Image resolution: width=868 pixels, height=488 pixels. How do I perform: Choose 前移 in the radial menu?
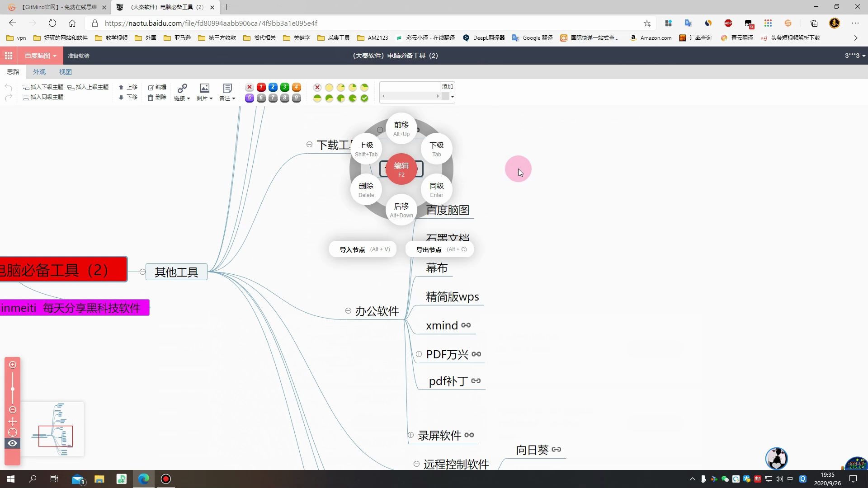point(401,128)
